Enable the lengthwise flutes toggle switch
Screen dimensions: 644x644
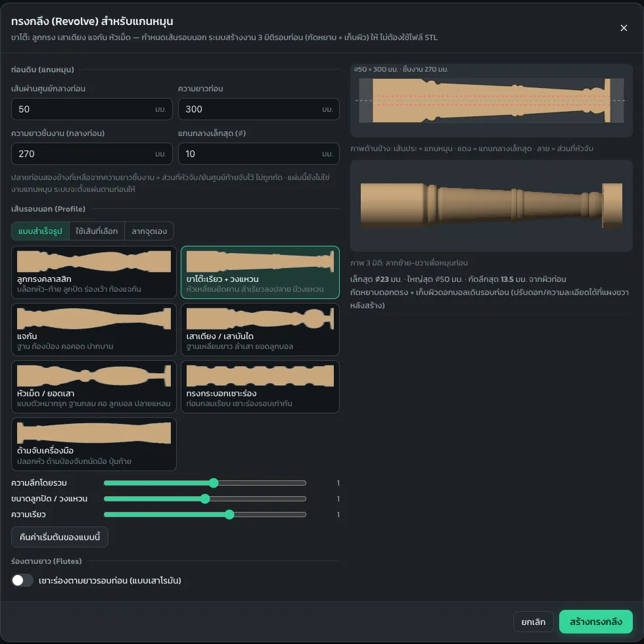tap(22, 580)
